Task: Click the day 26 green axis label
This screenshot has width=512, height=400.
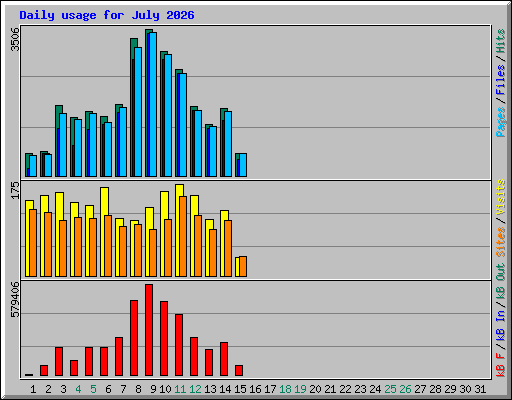Action: (x=405, y=389)
